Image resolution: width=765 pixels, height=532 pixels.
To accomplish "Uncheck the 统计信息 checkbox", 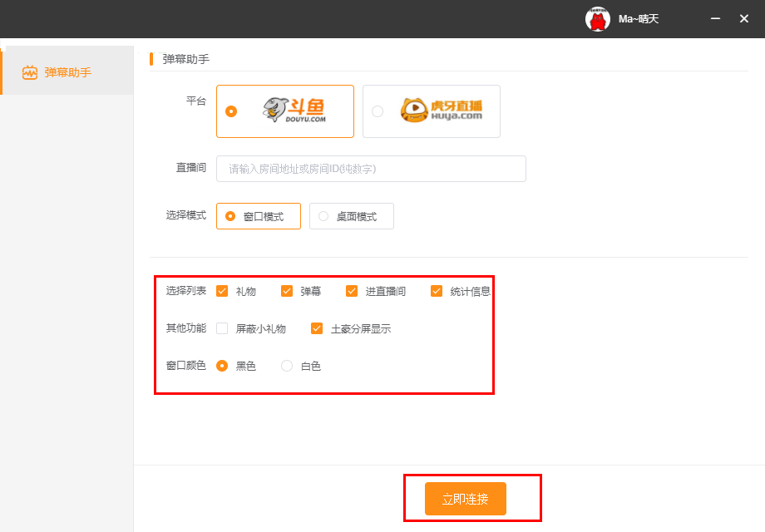I will point(437,291).
